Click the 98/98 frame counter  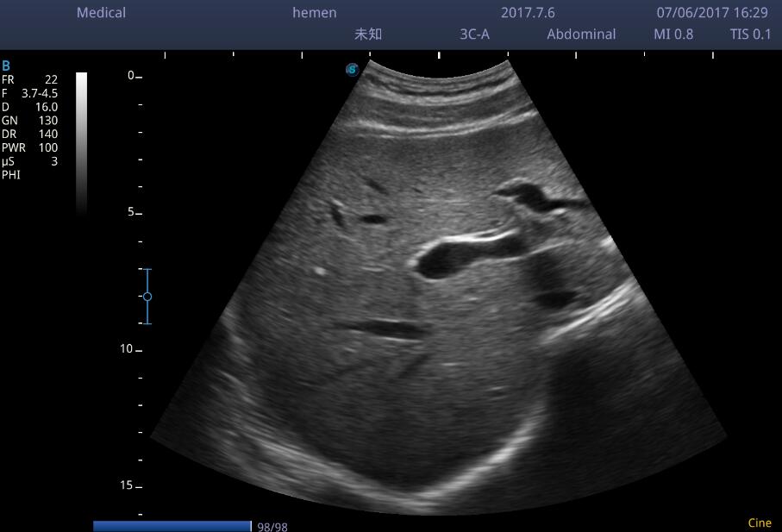click(x=272, y=527)
